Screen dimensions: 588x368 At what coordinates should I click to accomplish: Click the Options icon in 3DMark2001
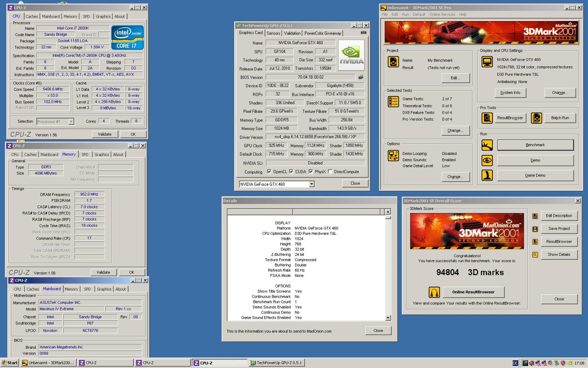(393, 156)
